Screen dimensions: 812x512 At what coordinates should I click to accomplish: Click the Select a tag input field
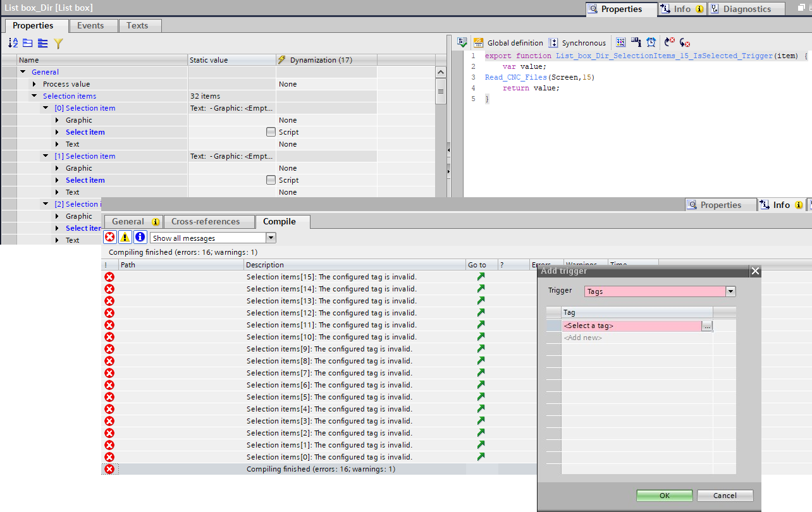click(631, 326)
